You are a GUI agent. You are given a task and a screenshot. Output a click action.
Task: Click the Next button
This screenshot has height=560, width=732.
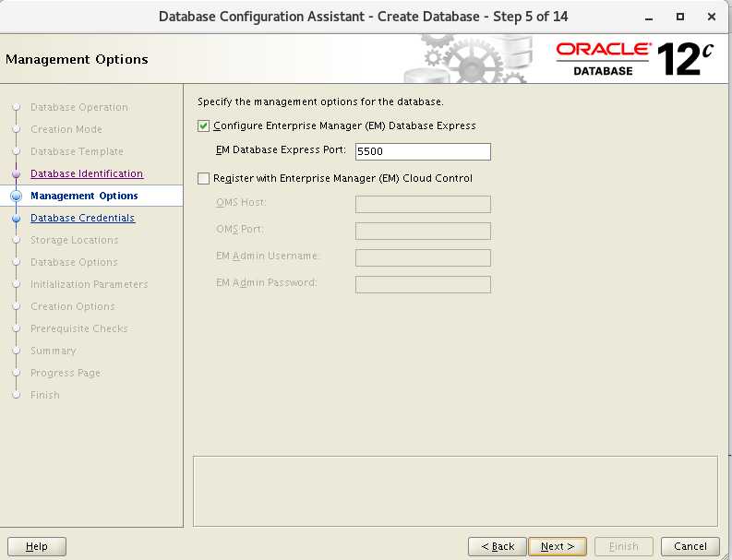(558, 546)
